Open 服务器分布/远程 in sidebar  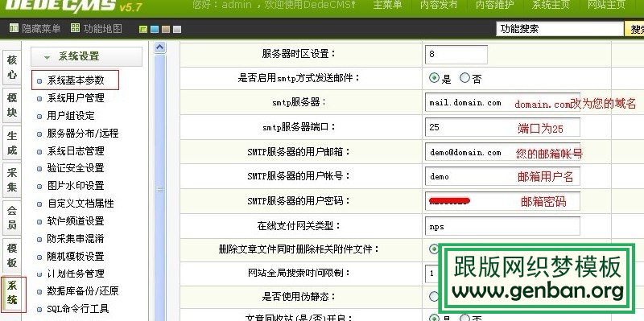83,134
